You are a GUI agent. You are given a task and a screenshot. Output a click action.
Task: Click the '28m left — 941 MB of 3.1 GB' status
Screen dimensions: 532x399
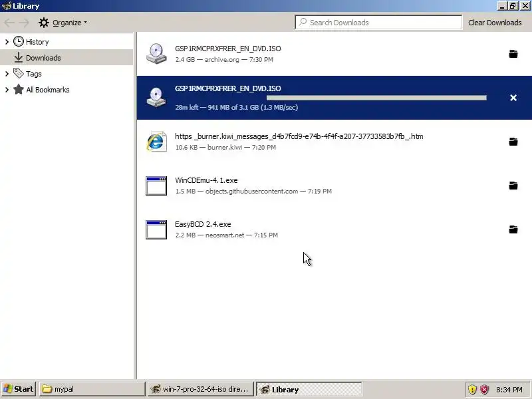[x=237, y=108]
